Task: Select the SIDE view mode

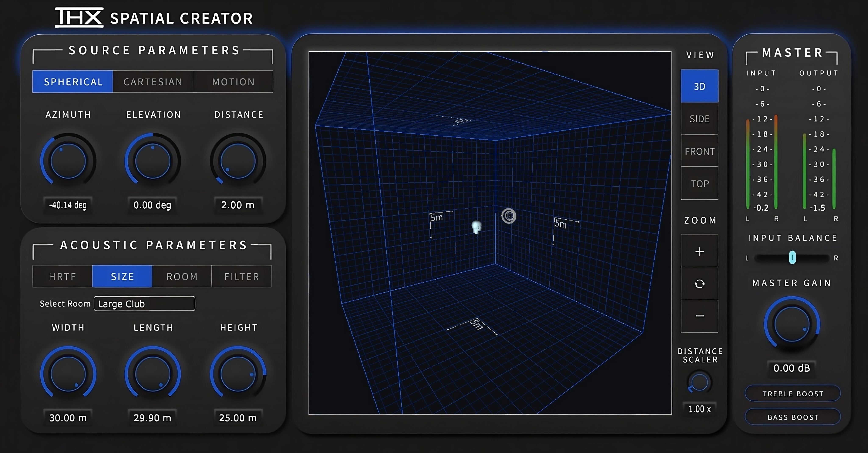Action: [700, 119]
